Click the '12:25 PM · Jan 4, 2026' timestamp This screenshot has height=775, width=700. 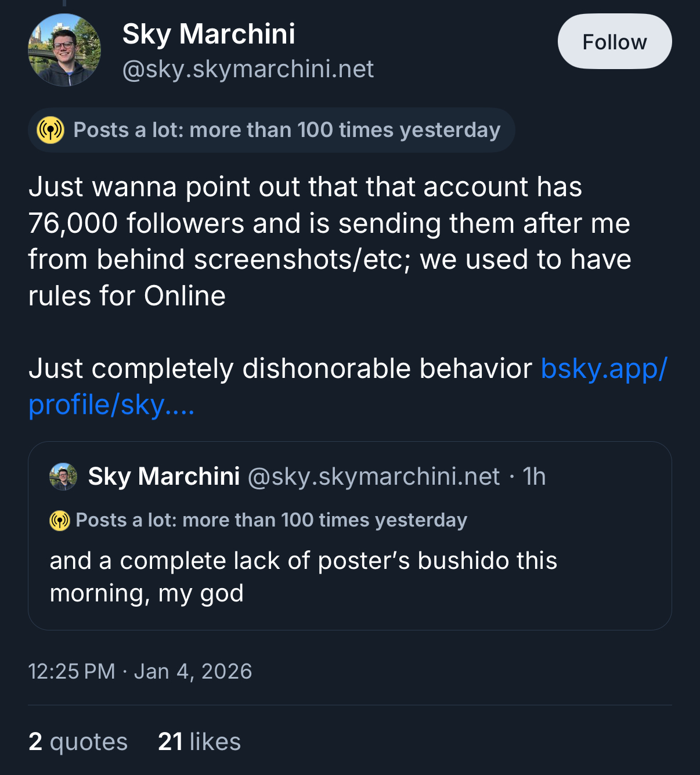point(140,672)
